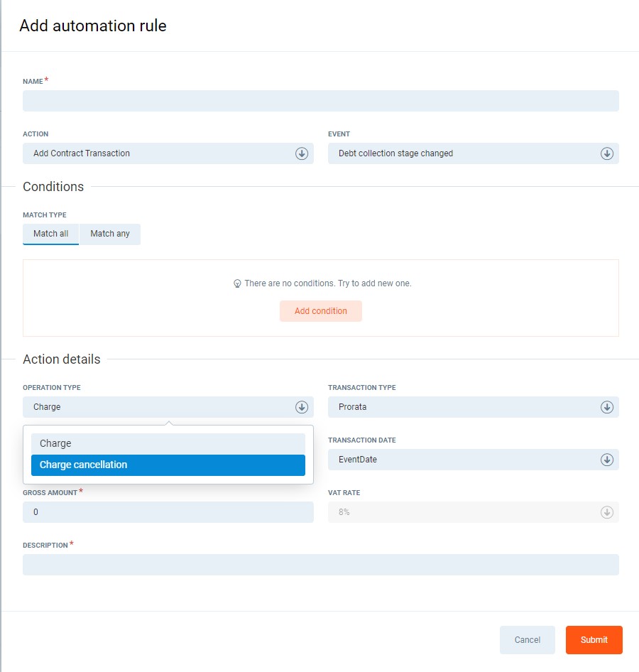The image size is (639, 672).
Task: Click the Add condition button
Action: click(x=321, y=311)
